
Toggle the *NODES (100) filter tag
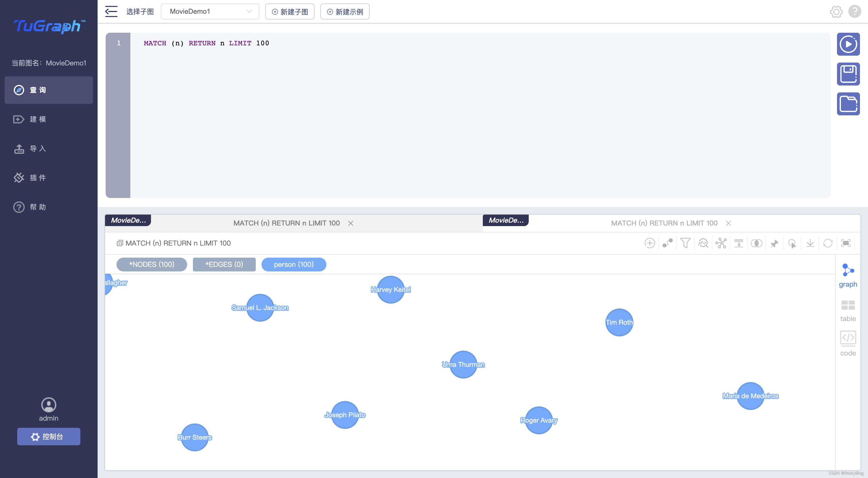(152, 265)
